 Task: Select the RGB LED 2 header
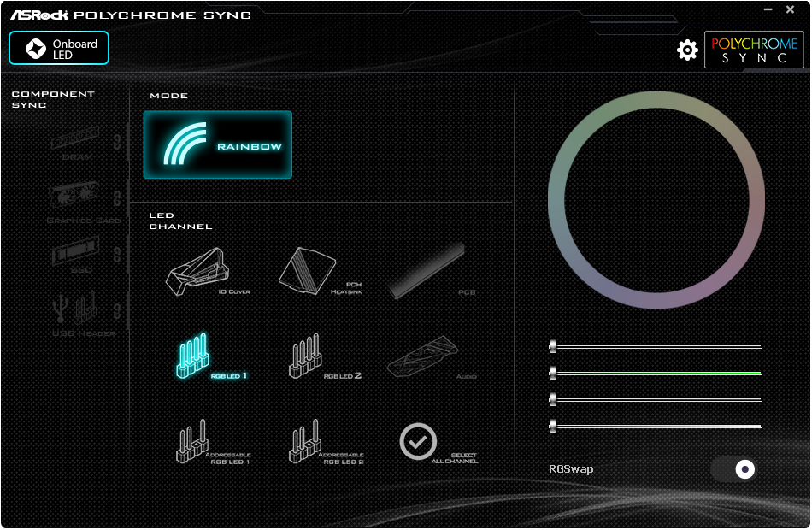tap(324, 356)
